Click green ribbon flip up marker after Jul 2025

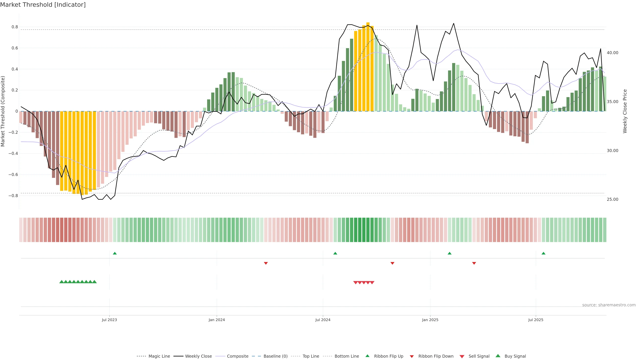(543, 253)
